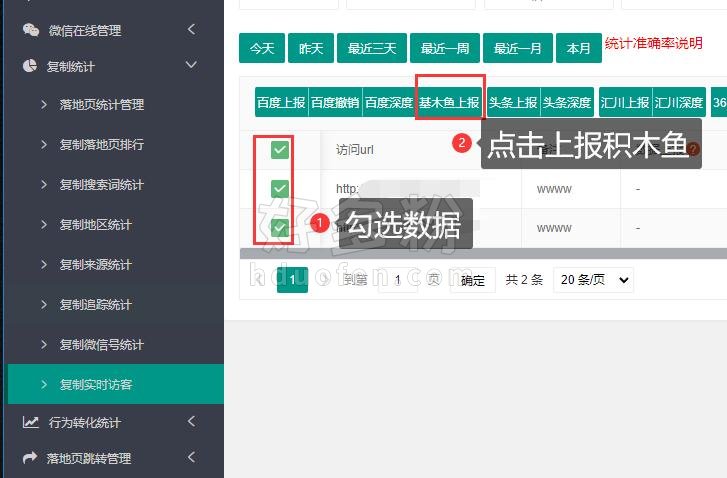Filter by 本月
The width and height of the screenshot is (727, 478).
[x=579, y=48]
